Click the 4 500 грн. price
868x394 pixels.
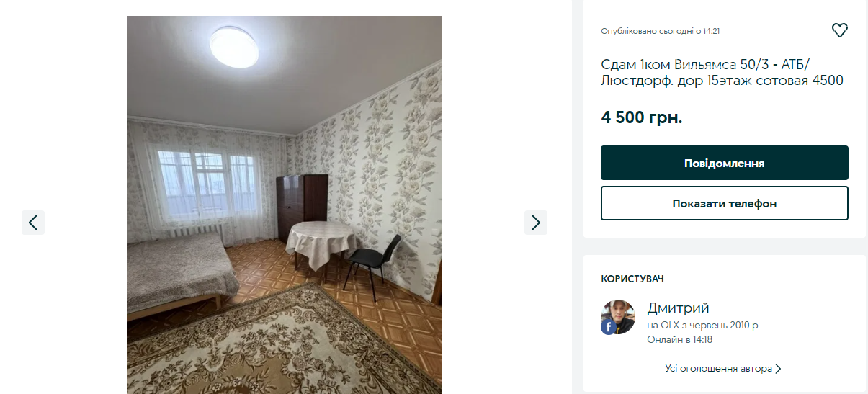pos(642,117)
